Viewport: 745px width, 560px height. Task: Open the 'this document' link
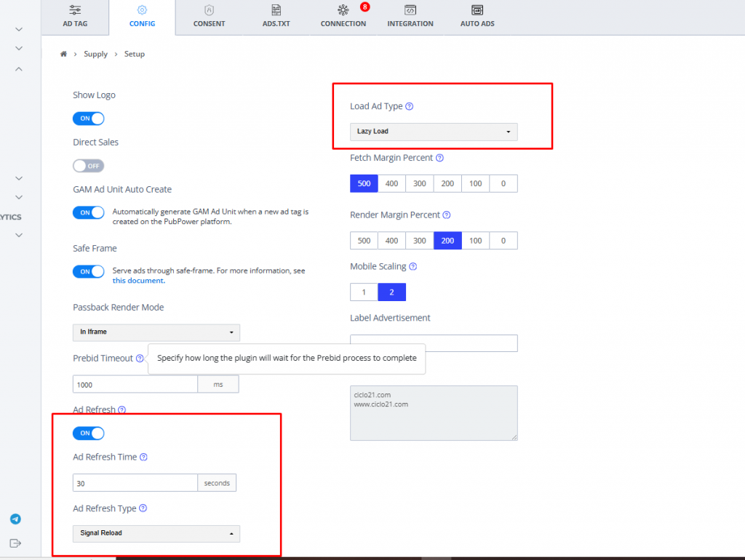coord(138,281)
